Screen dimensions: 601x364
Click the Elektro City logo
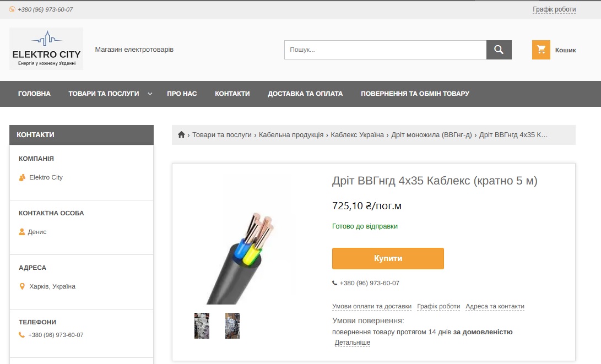click(46, 49)
